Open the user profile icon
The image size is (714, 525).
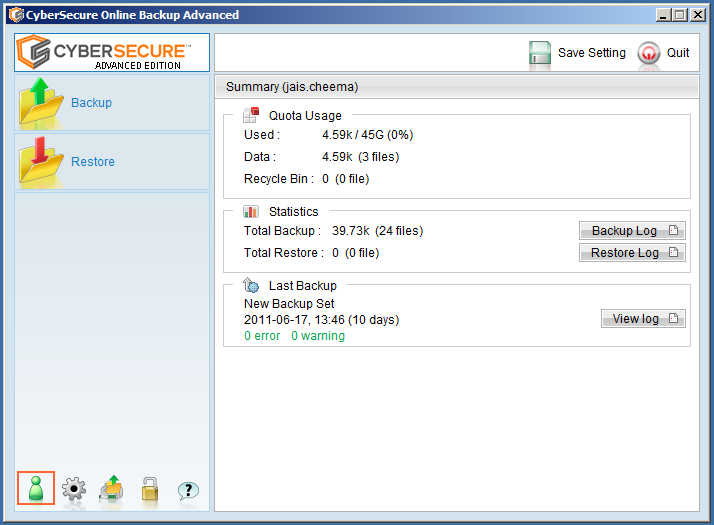(36, 488)
